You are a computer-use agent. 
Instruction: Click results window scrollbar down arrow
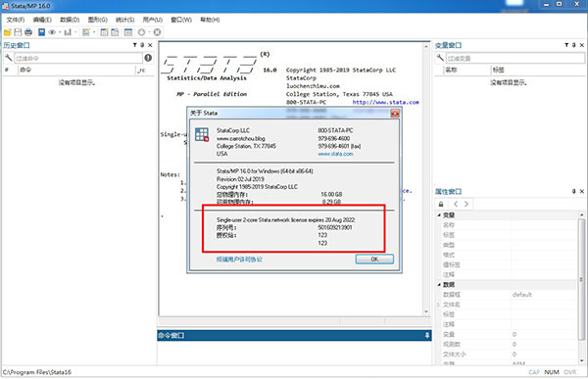426,311
